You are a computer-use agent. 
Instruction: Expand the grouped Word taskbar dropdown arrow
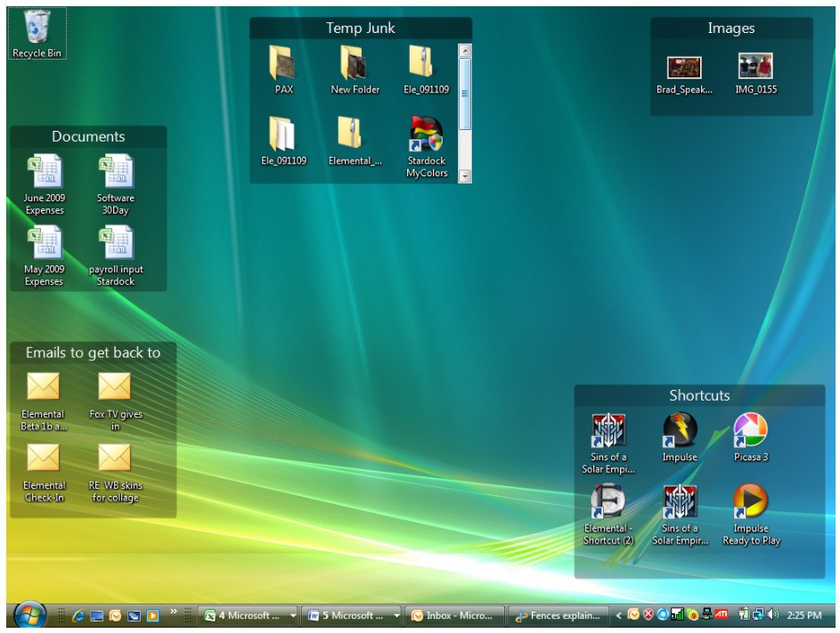[396, 615]
